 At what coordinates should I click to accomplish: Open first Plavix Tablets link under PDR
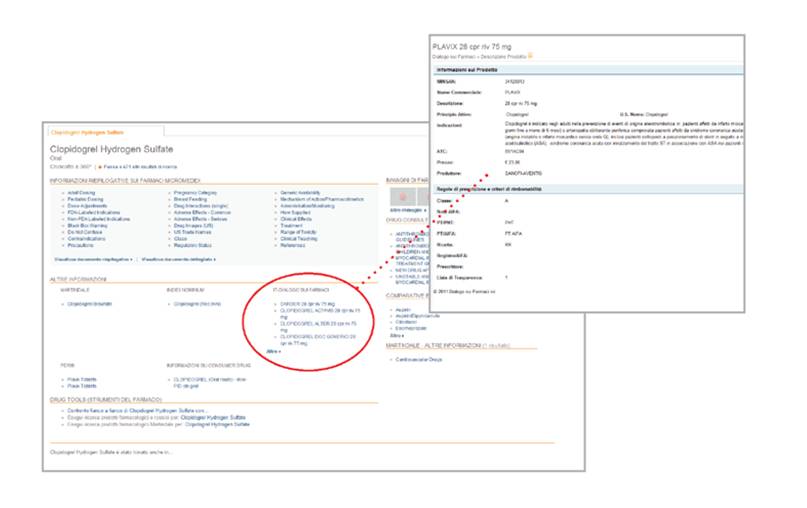[x=82, y=379]
